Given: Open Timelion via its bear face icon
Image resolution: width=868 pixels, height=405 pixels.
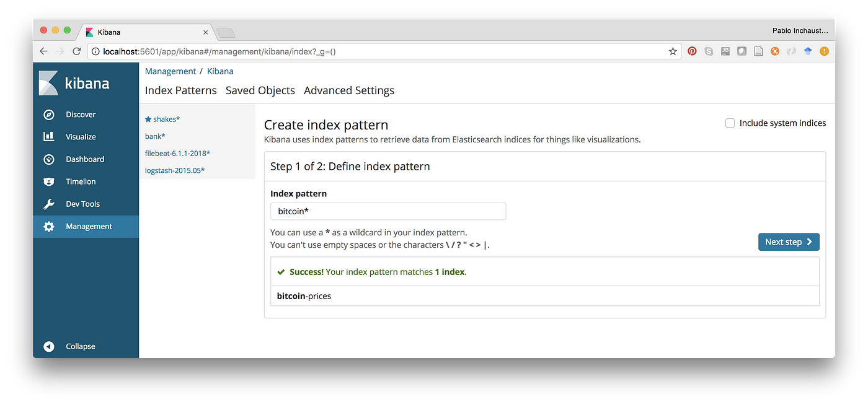Looking at the screenshot, I should pos(49,181).
